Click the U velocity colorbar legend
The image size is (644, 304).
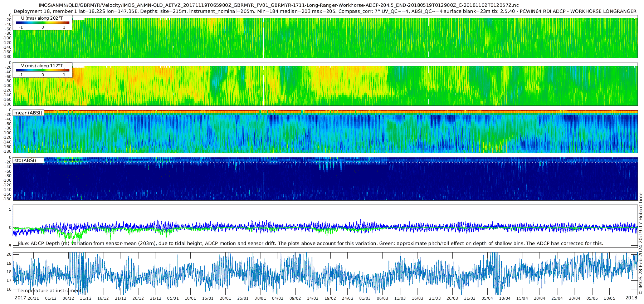point(43,23)
